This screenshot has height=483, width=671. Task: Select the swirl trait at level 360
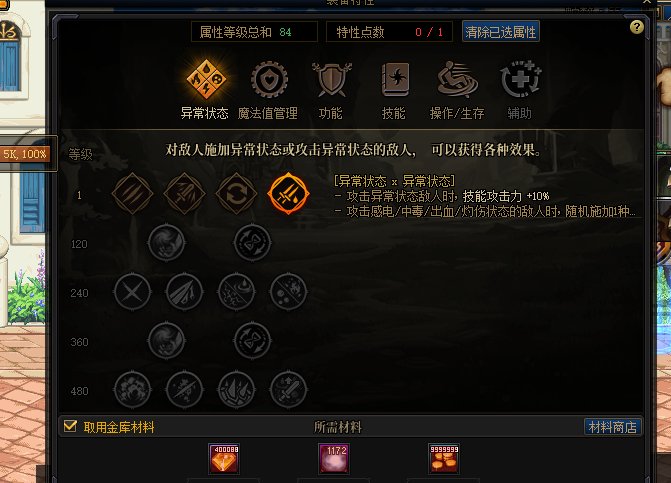[x=166, y=341]
